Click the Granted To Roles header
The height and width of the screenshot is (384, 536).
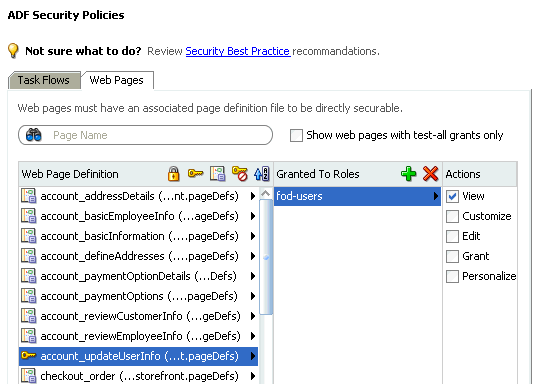point(318,174)
